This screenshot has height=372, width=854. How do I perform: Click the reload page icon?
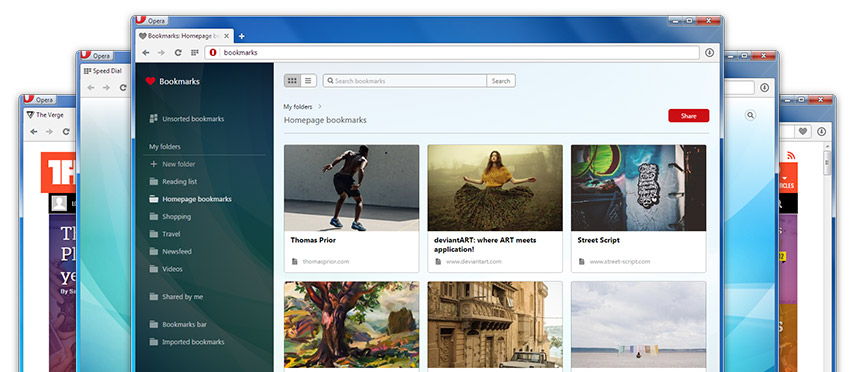tap(178, 53)
